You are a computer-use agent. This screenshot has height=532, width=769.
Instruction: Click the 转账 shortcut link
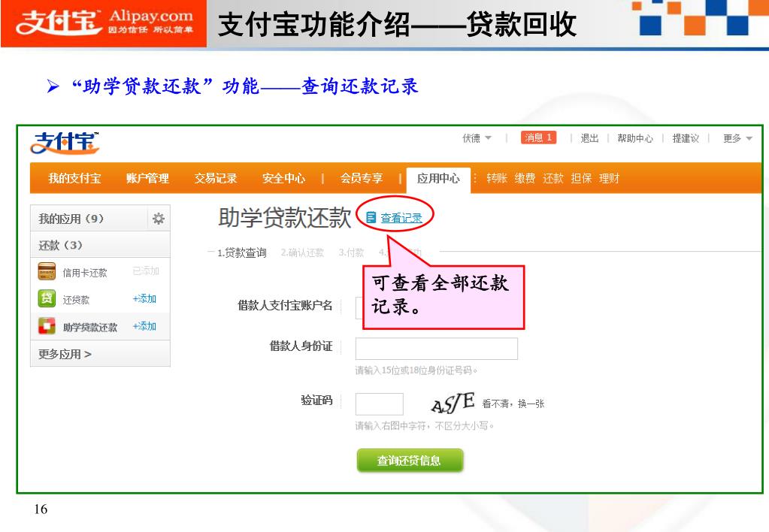(496, 179)
